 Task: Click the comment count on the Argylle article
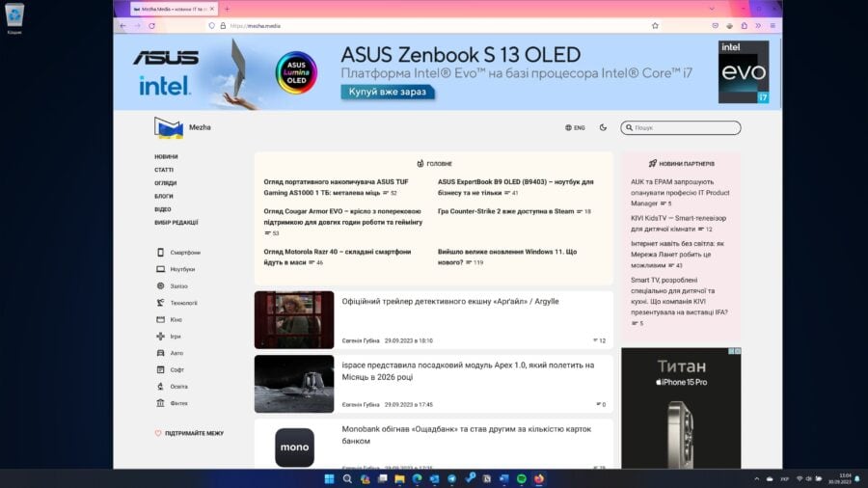click(x=600, y=340)
